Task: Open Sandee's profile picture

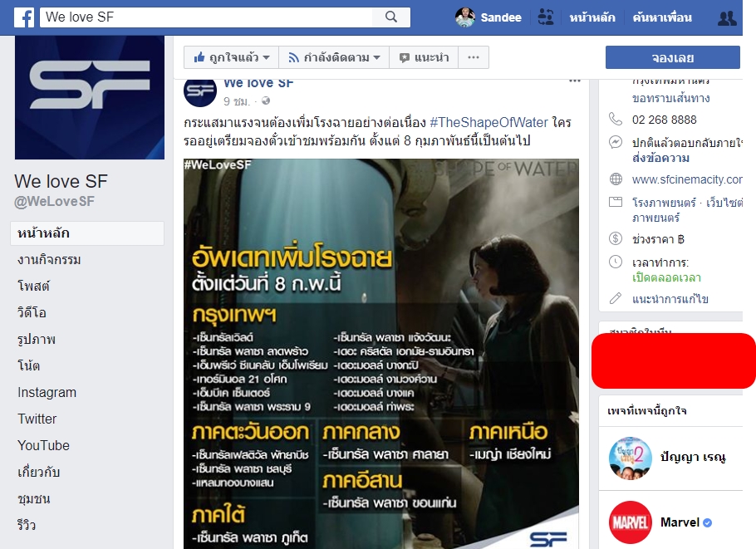Action: coord(464,17)
